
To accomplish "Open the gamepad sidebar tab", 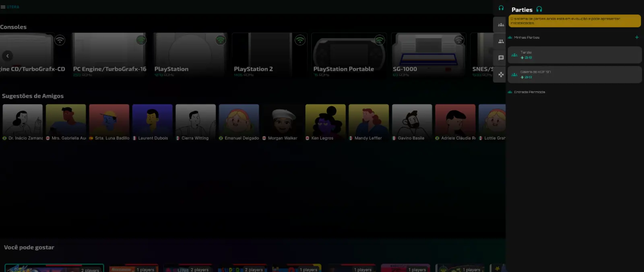I will click(x=501, y=75).
